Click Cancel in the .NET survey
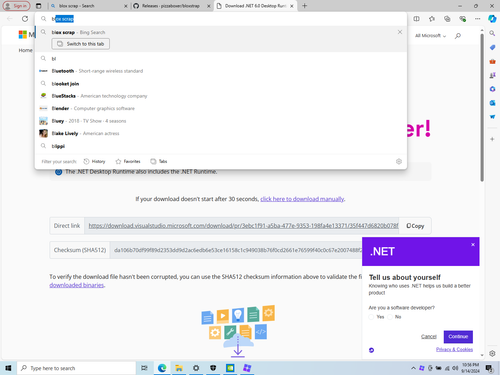The width and height of the screenshot is (500, 375). 429,336
